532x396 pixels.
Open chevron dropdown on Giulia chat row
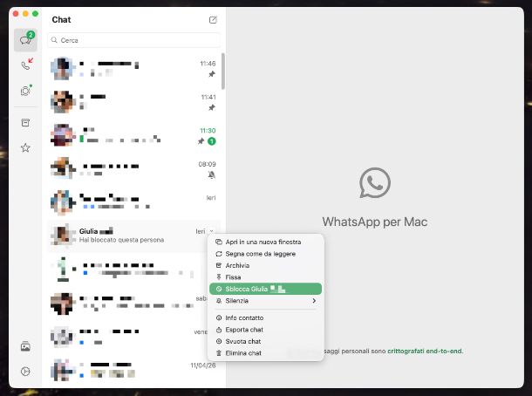pos(211,231)
